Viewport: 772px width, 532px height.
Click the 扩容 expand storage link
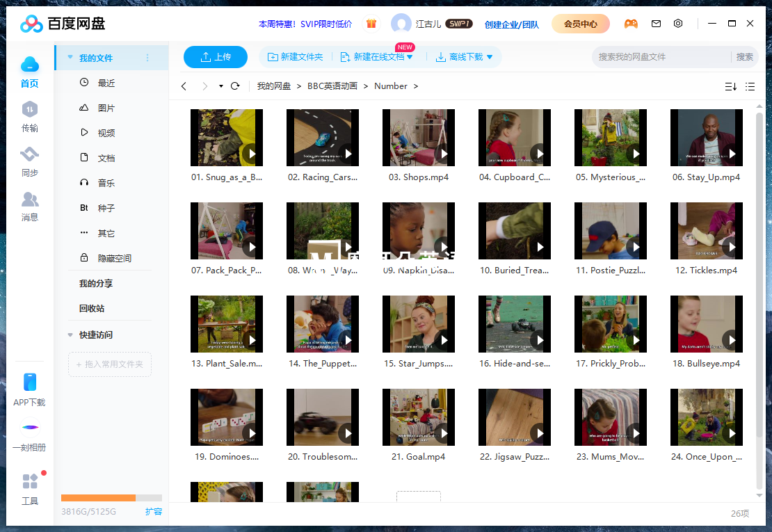coord(154,512)
